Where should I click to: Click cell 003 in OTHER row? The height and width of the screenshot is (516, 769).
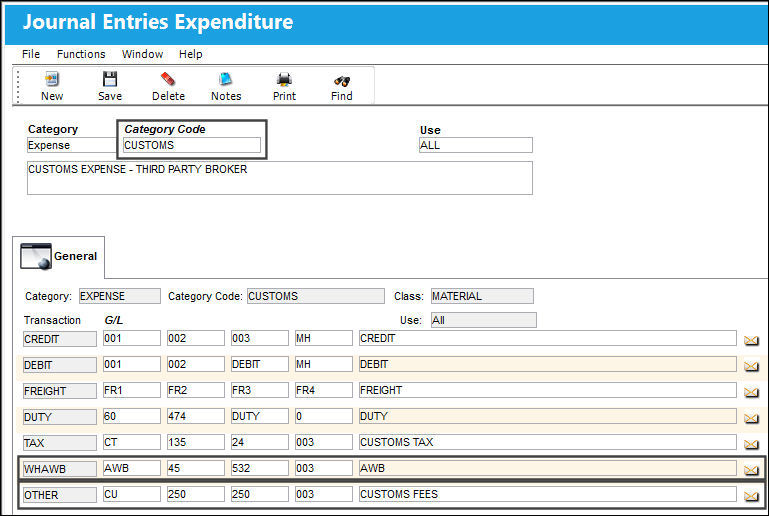[324, 494]
